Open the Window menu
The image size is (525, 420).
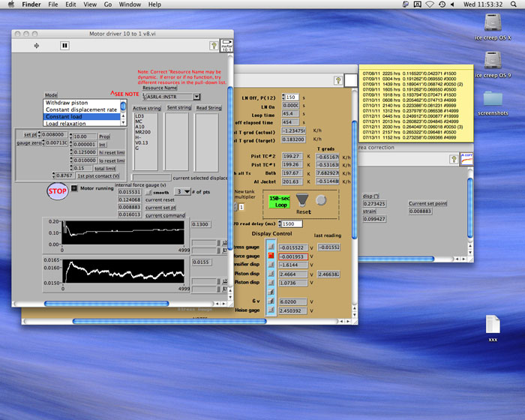pyautogui.click(x=130, y=4)
